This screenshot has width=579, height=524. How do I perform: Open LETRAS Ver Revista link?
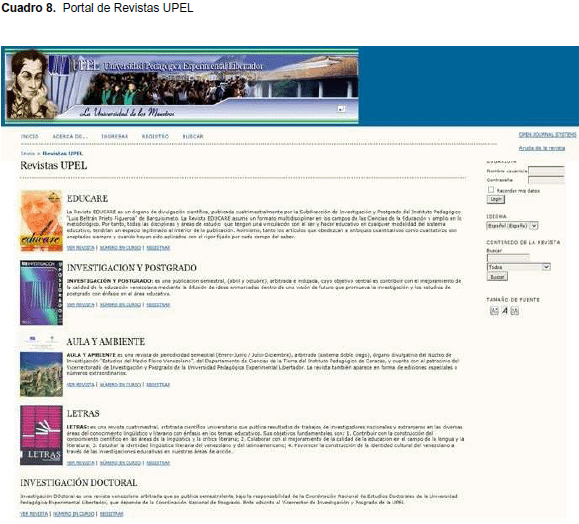[80, 463]
